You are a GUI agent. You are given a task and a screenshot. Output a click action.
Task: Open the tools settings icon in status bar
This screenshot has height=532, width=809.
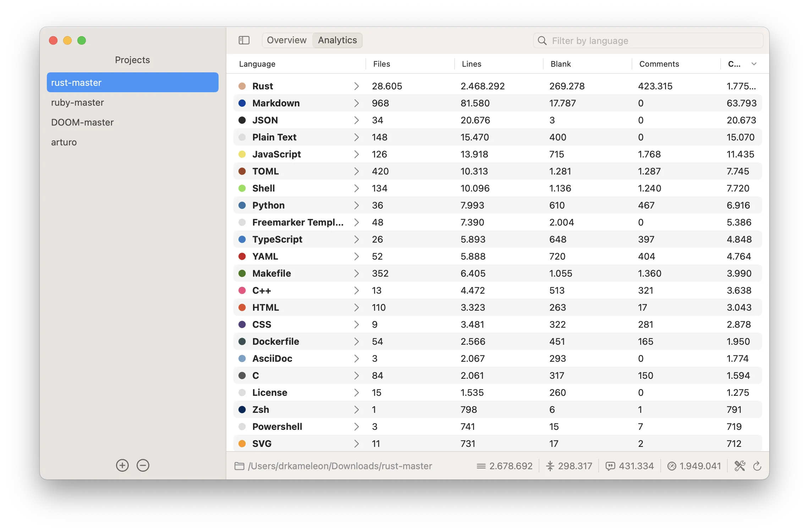pyautogui.click(x=740, y=466)
